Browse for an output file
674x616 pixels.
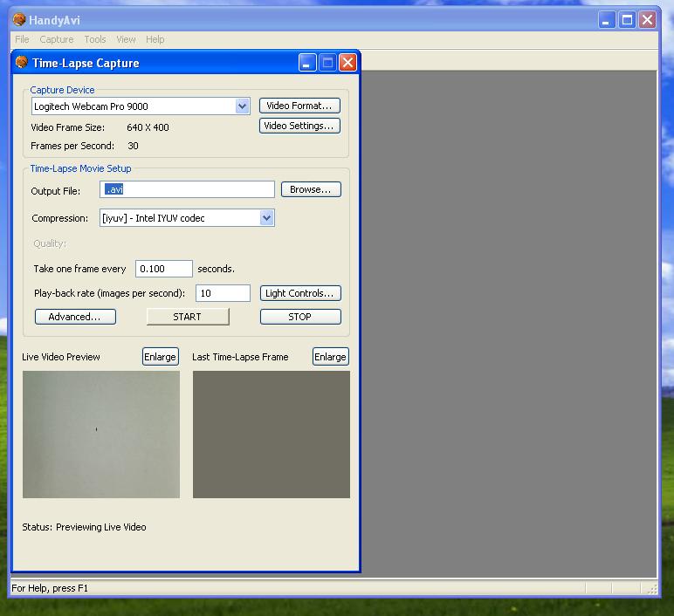click(311, 189)
